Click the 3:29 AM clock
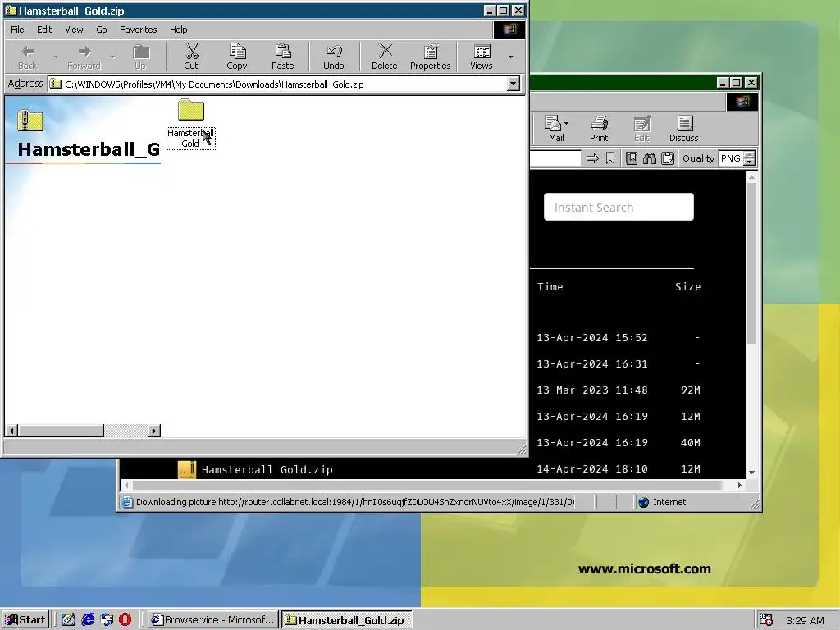 point(805,620)
